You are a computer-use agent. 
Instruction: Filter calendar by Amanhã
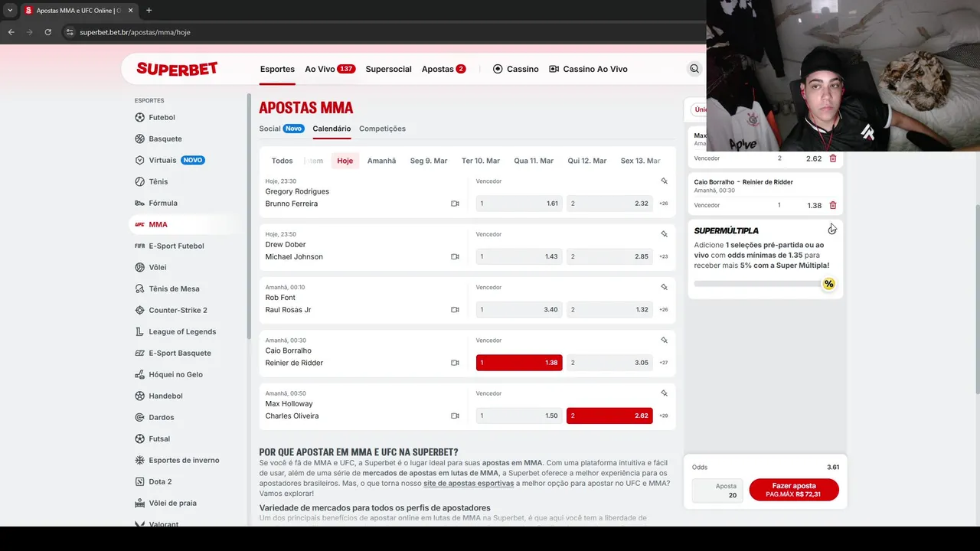[381, 161]
